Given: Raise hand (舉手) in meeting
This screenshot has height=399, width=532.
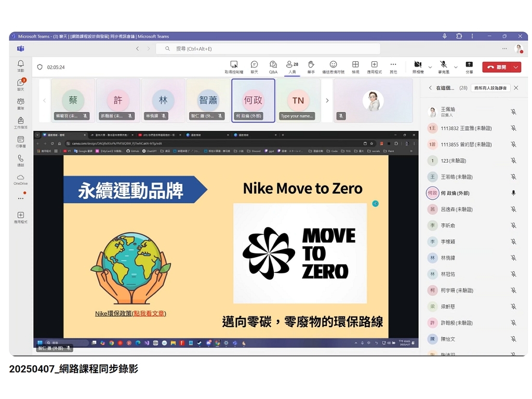Looking at the screenshot, I should coord(311,67).
